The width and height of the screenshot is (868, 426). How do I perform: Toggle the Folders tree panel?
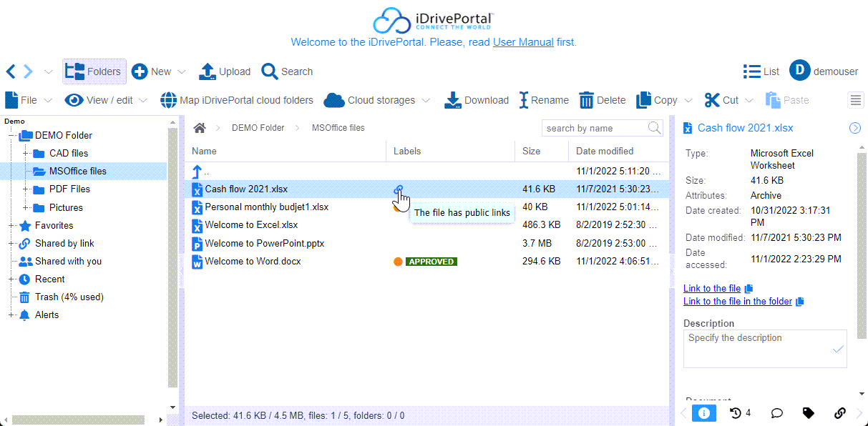94,71
